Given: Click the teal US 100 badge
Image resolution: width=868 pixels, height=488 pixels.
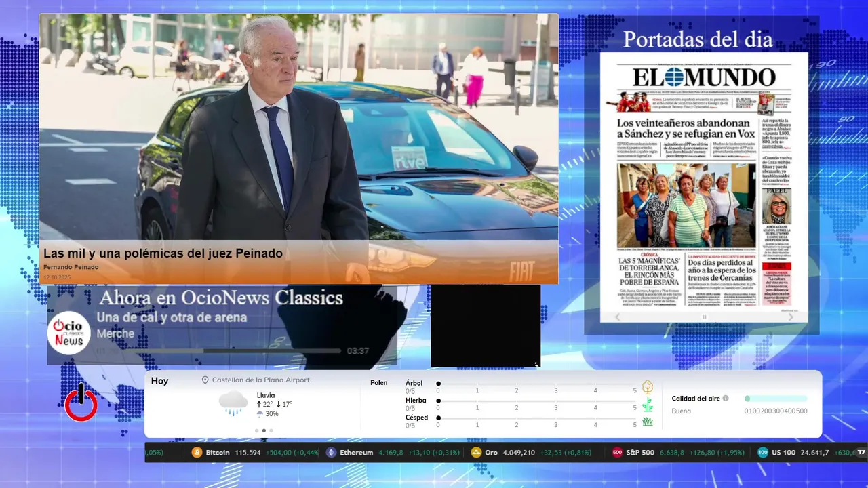Looking at the screenshot, I should (763, 453).
